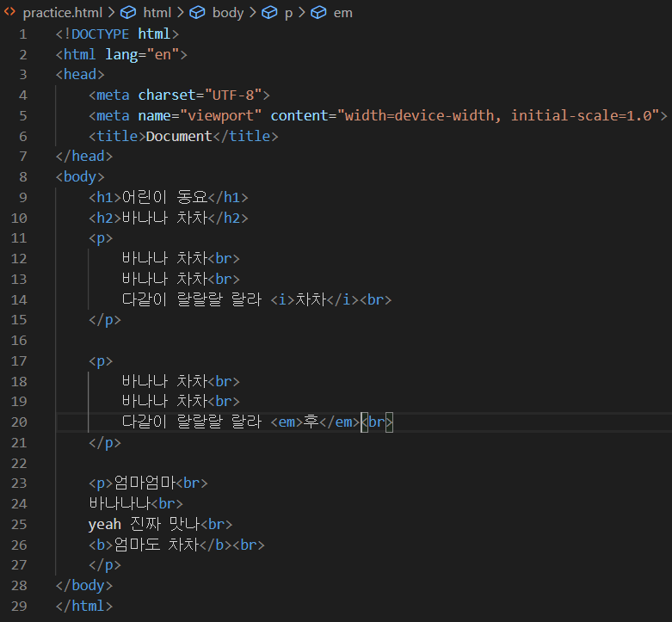Click the em tag text 후 on line 20

311,422
